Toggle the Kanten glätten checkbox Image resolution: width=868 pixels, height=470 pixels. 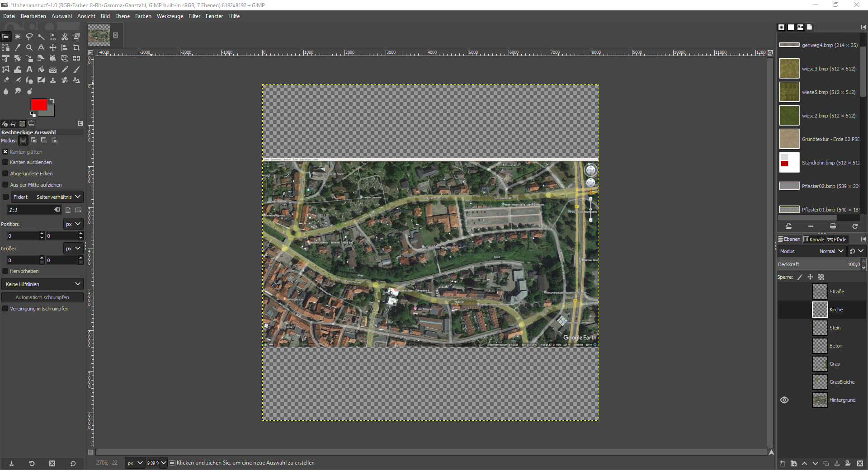(5, 152)
